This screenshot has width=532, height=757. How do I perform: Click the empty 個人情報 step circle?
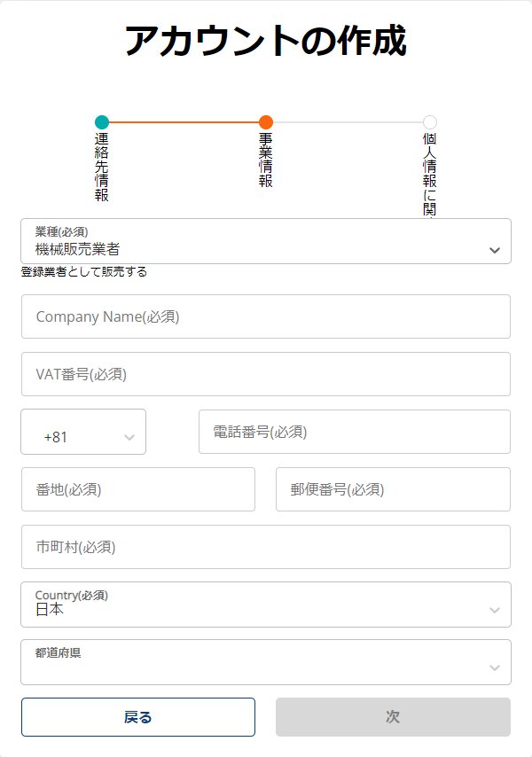(x=430, y=122)
